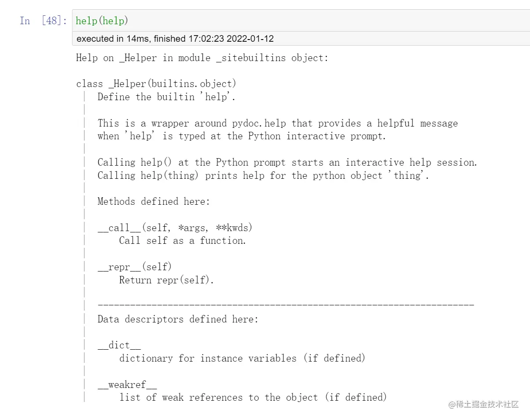Click the "Define the builtin 'help'" text
The height and width of the screenshot is (420, 530).
(166, 97)
